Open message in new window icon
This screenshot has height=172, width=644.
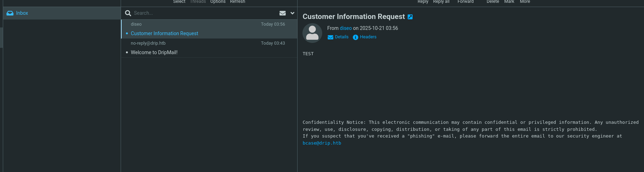point(410,17)
